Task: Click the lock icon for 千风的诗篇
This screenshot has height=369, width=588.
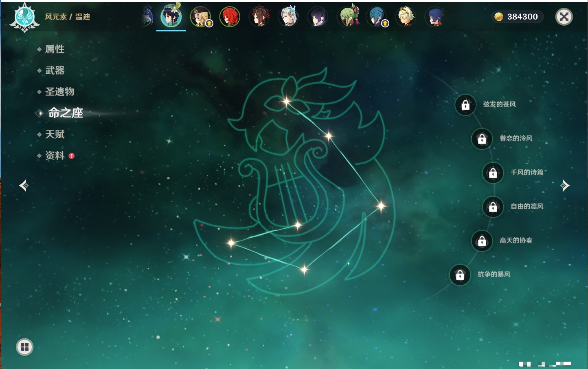Action: click(493, 173)
